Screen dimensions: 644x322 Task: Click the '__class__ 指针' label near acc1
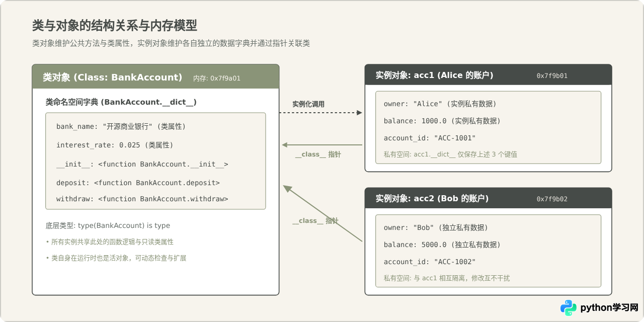tap(318, 154)
